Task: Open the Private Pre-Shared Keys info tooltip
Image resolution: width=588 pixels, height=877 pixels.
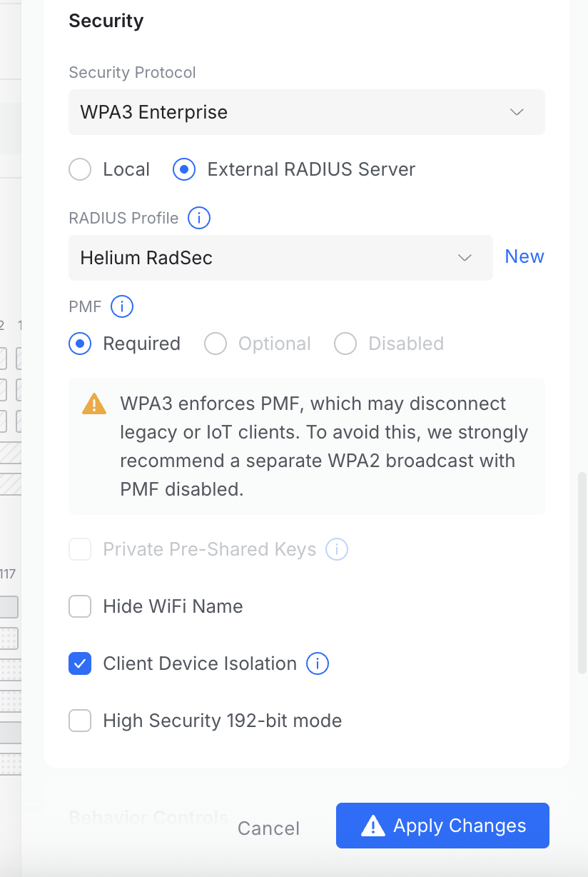Action: (337, 549)
